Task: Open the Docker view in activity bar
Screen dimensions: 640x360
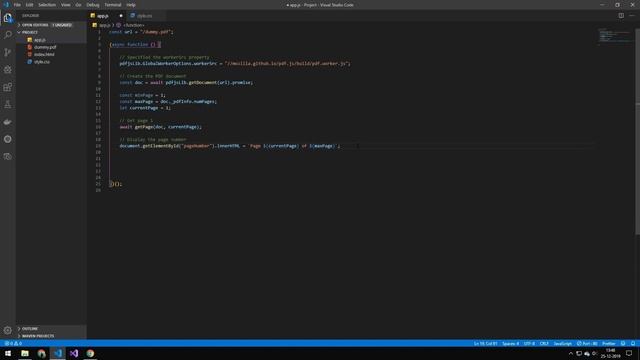Action: 8,122
